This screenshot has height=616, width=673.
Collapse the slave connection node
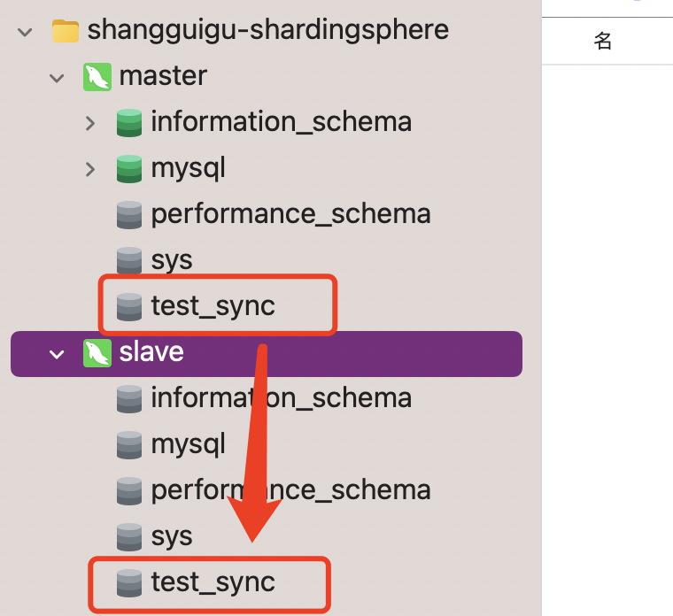point(58,353)
